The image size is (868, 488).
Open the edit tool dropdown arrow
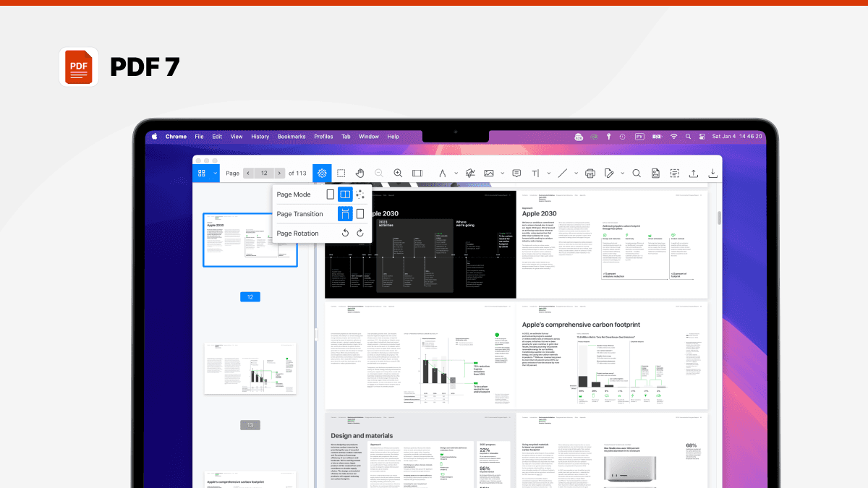click(x=621, y=174)
